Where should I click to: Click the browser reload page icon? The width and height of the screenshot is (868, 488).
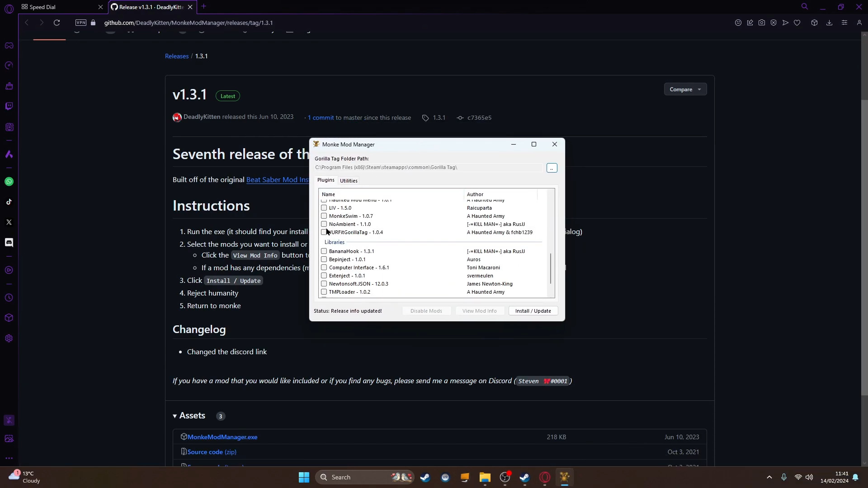pyautogui.click(x=57, y=23)
